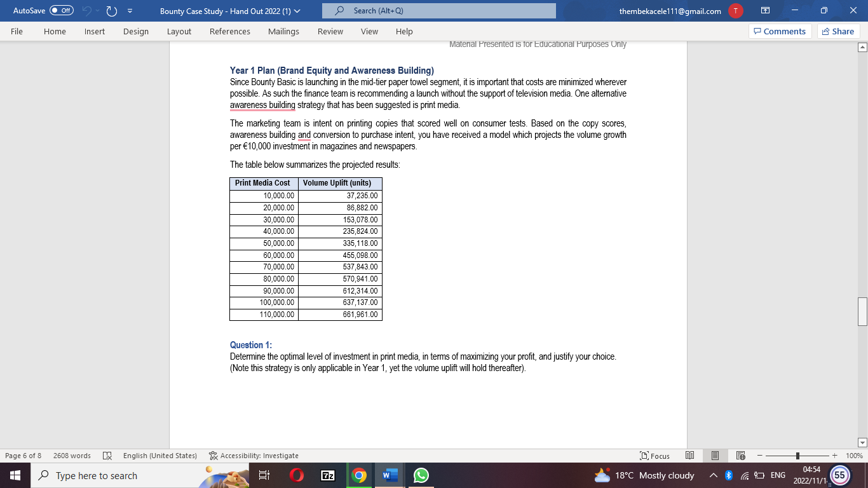868x488 pixels.
Task: Activate Print Layout view toggle
Action: click(x=715, y=456)
